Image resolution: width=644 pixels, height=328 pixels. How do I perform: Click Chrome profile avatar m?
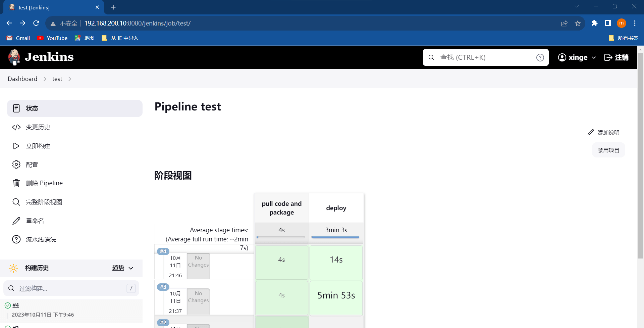tap(622, 23)
